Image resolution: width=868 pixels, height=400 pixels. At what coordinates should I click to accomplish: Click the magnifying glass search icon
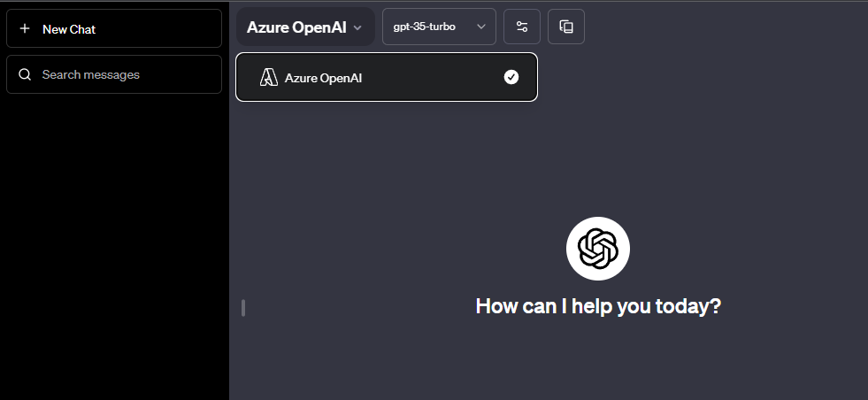tap(25, 75)
